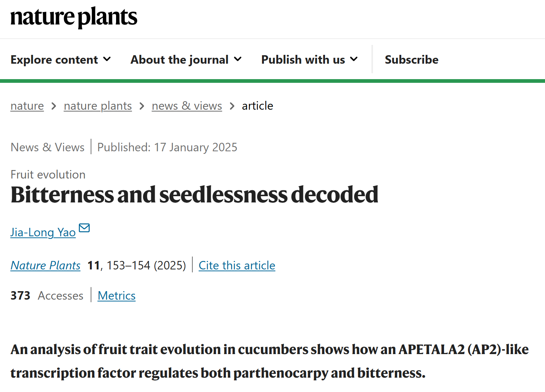Select the Explore content menu label
The height and width of the screenshot is (392, 545).
(x=54, y=60)
